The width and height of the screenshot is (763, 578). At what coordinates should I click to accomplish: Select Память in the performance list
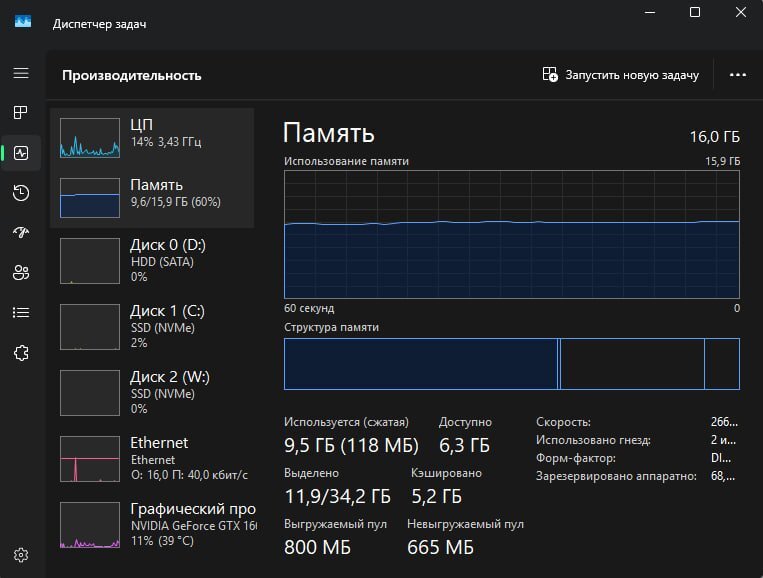click(152, 196)
